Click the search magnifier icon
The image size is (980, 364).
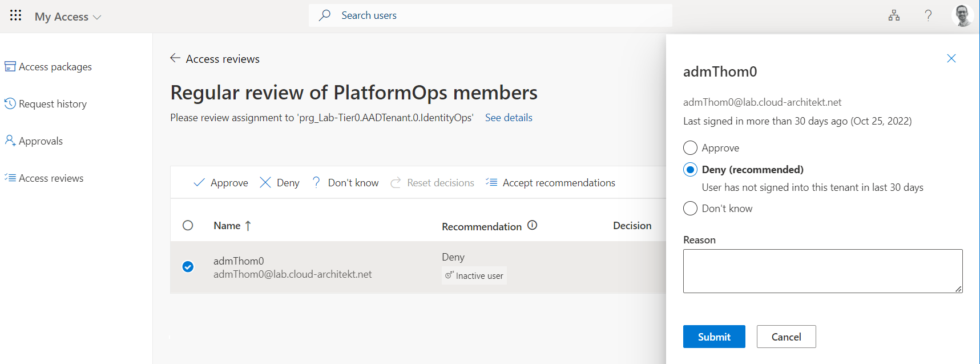[325, 15]
